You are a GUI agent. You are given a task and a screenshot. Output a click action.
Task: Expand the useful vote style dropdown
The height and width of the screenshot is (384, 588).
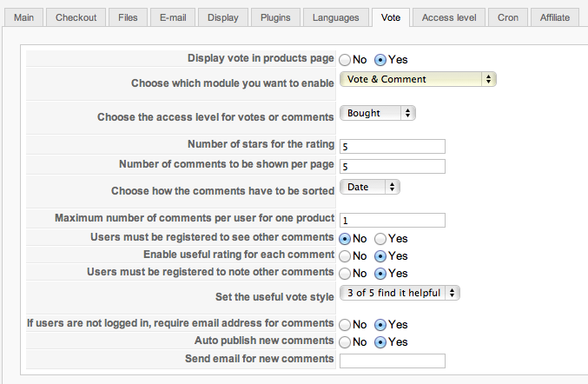tap(400, 293)
